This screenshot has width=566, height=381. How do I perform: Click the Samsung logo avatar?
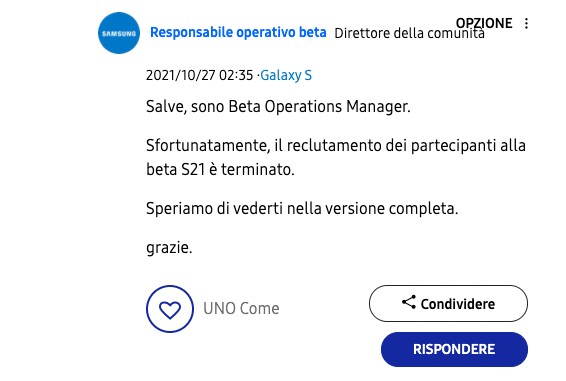click(119, 33)
